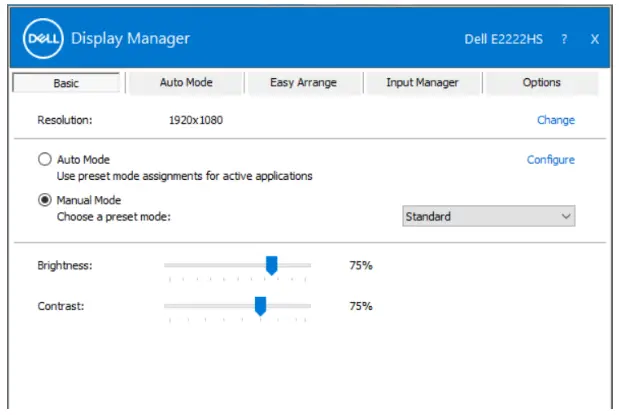The width and height of the screenshot is (619, 415).
Task: Click the Dell logo icon
Action: (43, 38)
